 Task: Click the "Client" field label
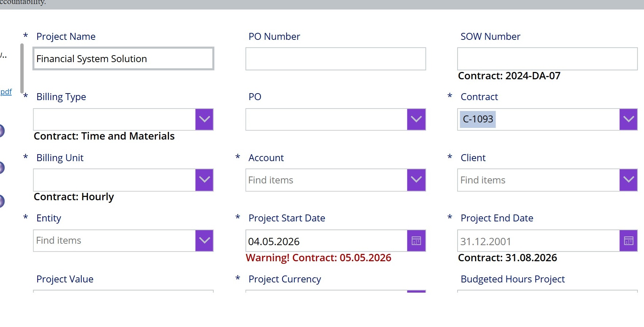point(473,158)
